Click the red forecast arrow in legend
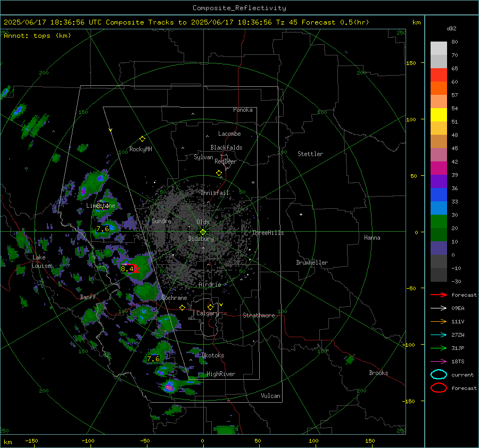The height and width of the screenshot is (448, 479). click(439, 295)
